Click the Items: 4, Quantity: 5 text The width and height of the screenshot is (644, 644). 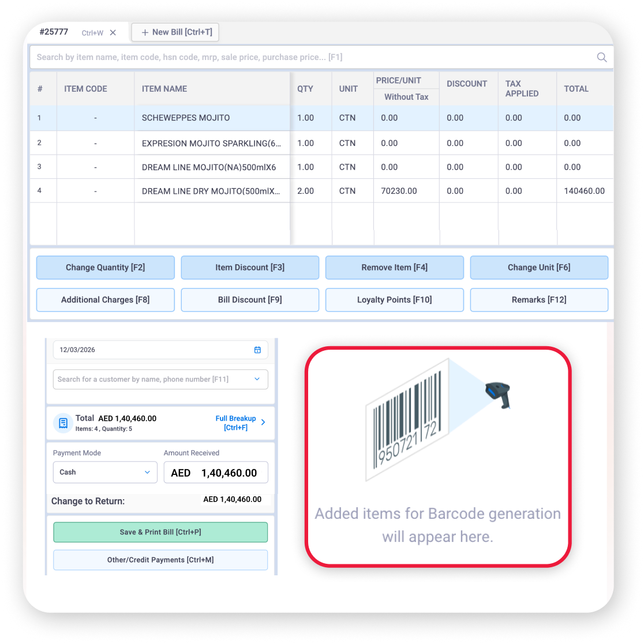click(x=103, y=429)
